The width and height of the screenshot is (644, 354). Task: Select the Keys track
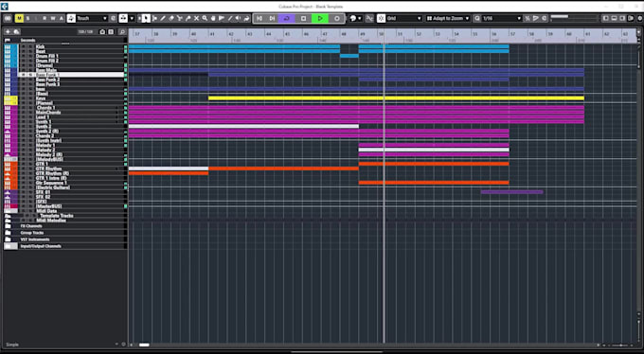tap(41, 98)
